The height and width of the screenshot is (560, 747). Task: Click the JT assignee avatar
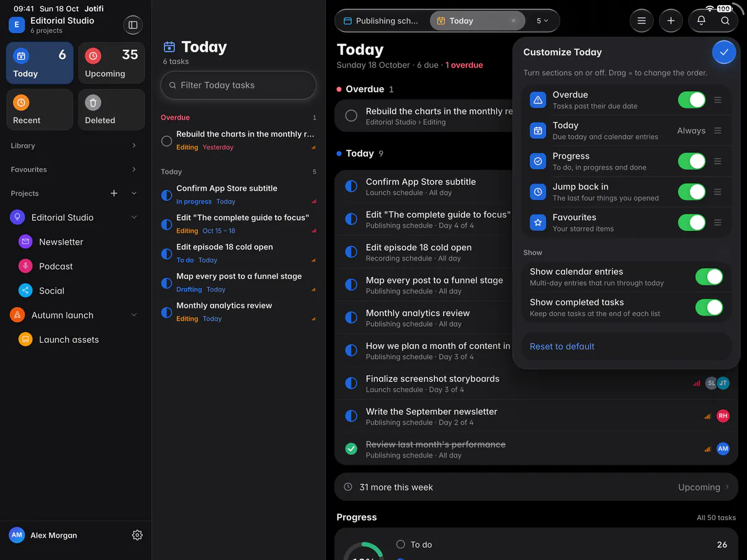click(x=723, y=383)
